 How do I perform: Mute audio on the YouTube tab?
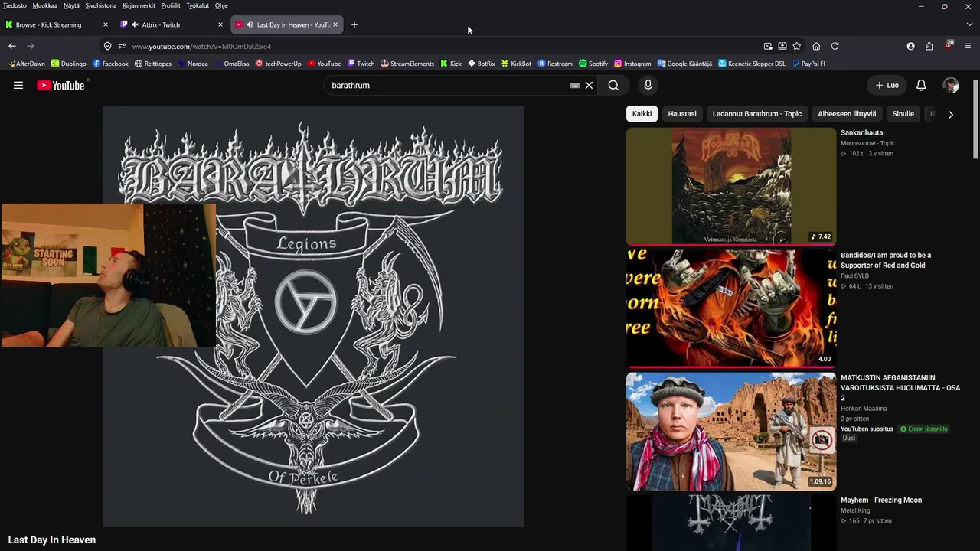point(250,24)
